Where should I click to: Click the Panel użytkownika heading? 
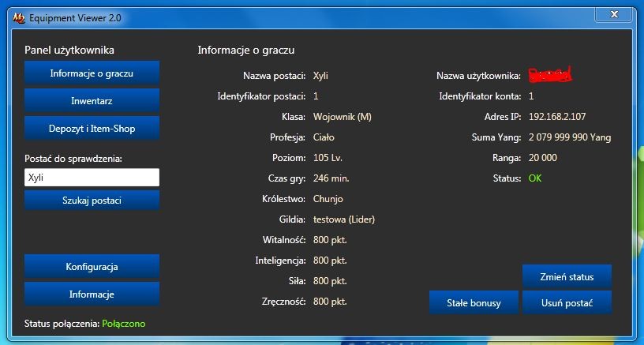[x=69, y=50]
